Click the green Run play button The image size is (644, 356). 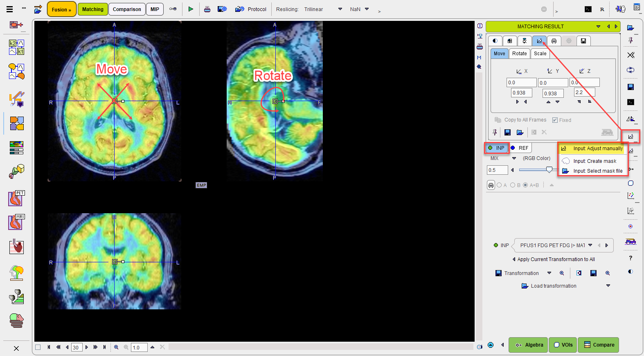tap(191, 9)
